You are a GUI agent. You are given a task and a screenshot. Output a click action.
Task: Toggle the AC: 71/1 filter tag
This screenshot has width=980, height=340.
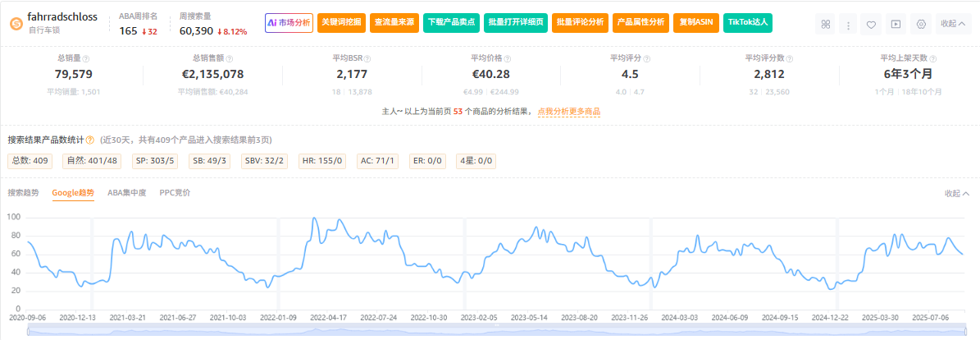click(378, 161)
